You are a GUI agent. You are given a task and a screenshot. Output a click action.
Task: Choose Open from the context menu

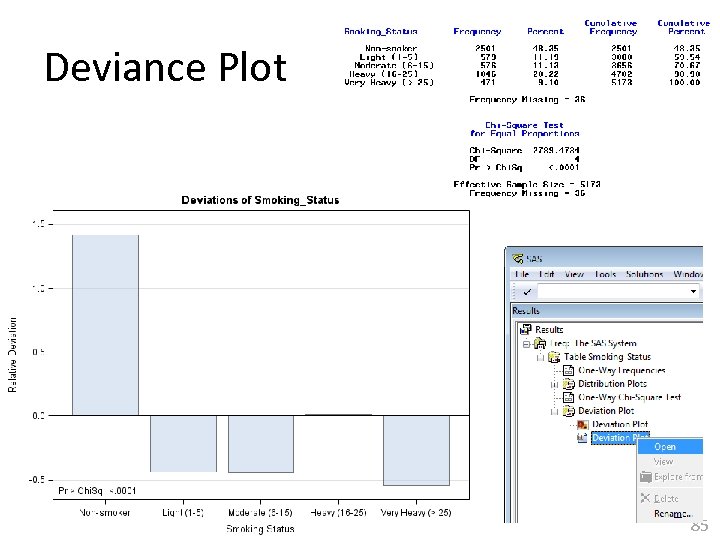[671, 446]
